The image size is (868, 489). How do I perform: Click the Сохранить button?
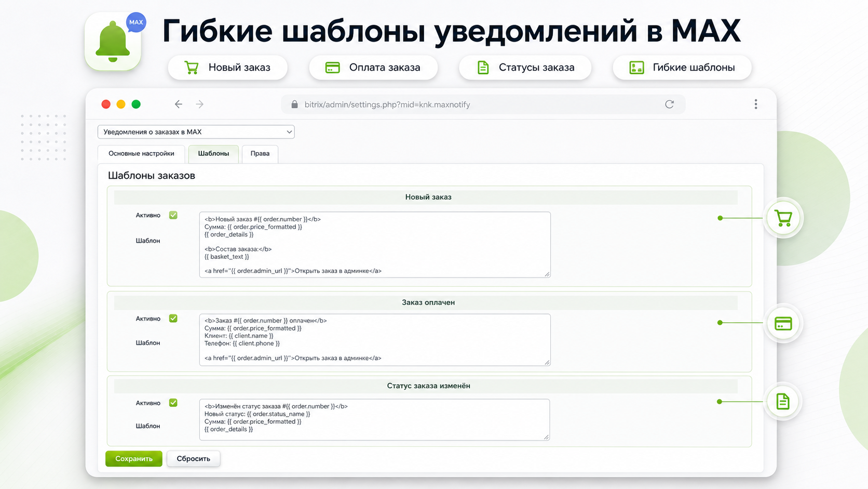[134, 459]
